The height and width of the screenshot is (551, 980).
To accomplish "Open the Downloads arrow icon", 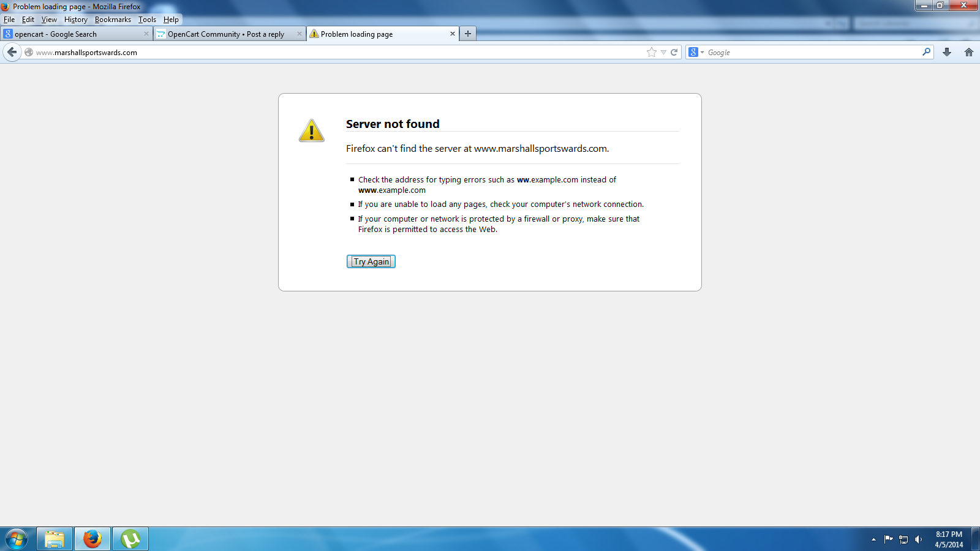I will tap(947, 52).
